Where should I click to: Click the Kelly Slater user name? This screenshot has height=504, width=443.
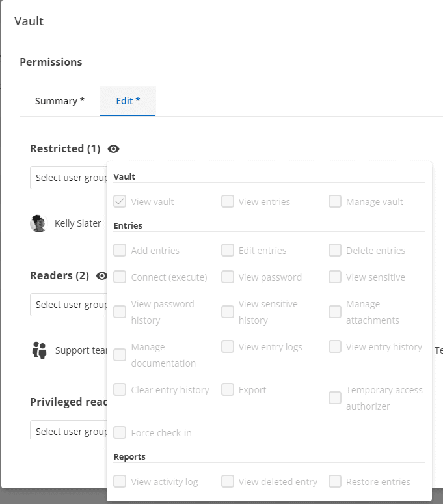[x=78, y=223]
